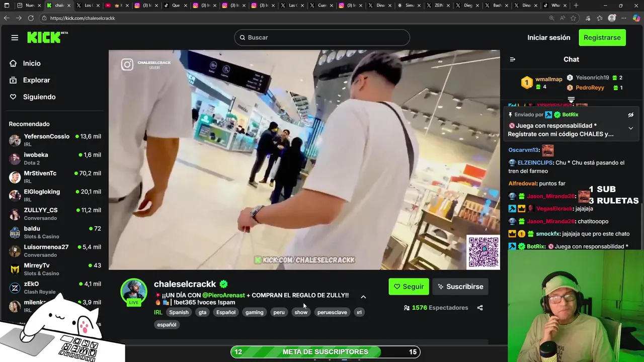Click the green Registrarse button
Viewport: 644px width, 362px height.
(602, 38)
